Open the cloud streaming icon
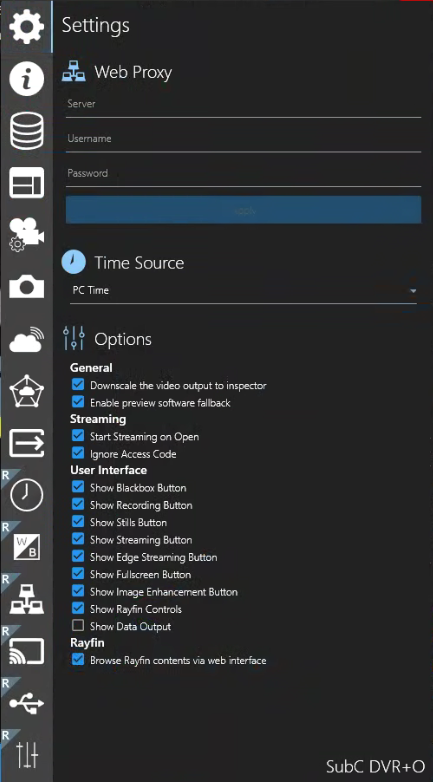 pyautogui.click(x=26, y=339)
